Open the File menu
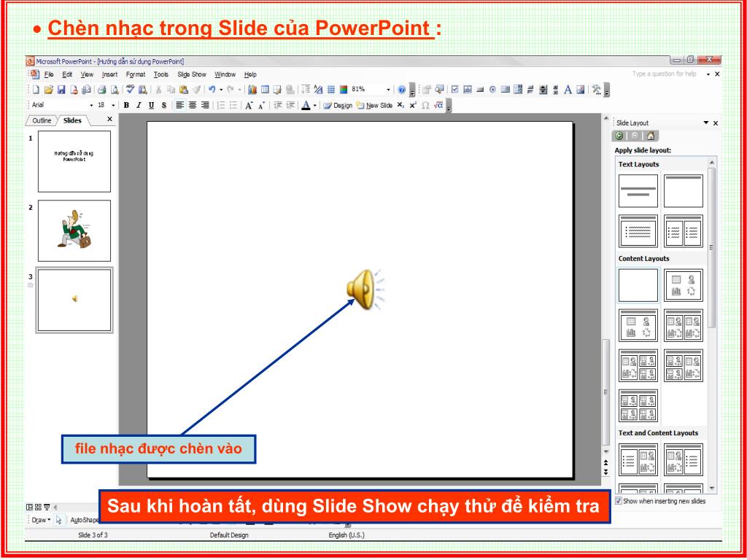Image resolution: width=747 pixels, height=560 pixels. 49,74
